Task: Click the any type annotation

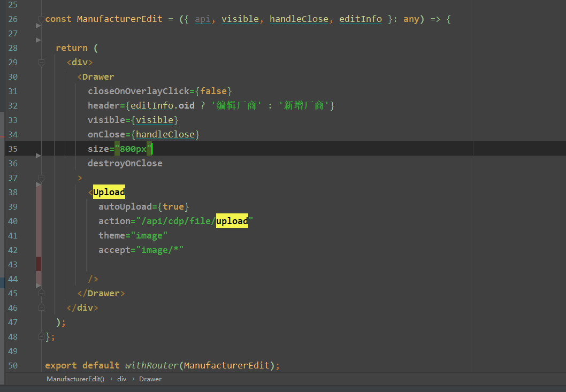Action: click(411, 19)
